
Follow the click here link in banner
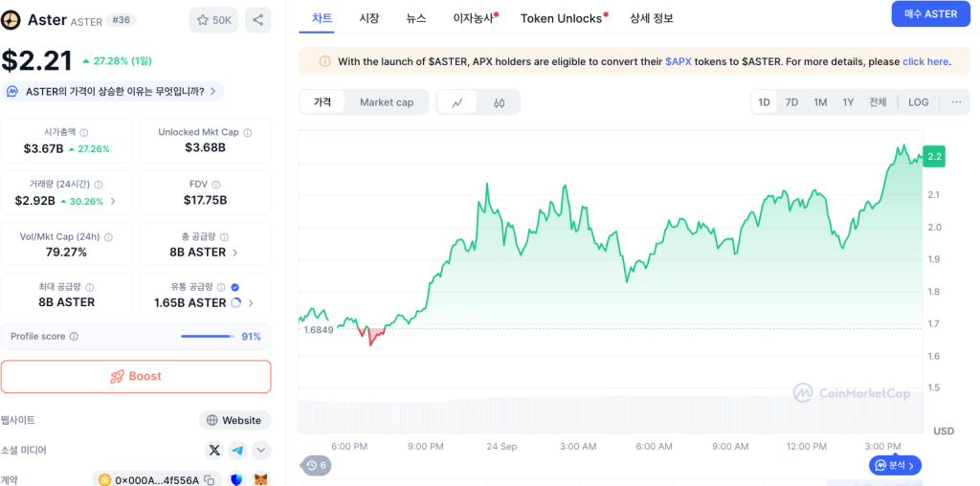[925, 62]
